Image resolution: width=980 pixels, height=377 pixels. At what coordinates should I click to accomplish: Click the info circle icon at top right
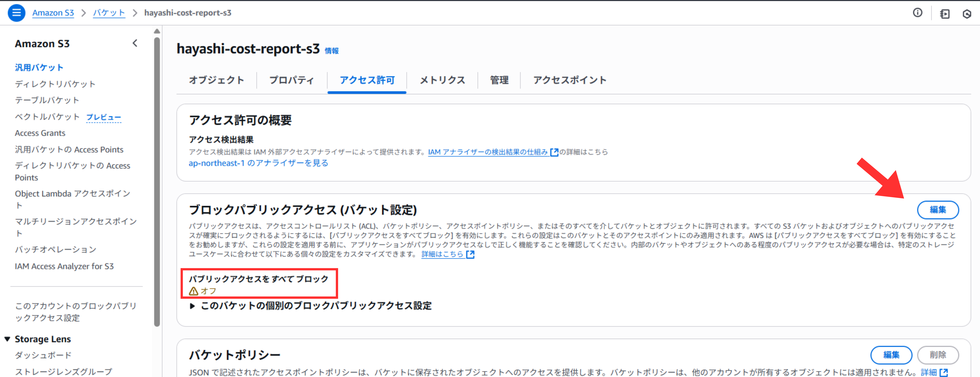[x=918, y=13]
